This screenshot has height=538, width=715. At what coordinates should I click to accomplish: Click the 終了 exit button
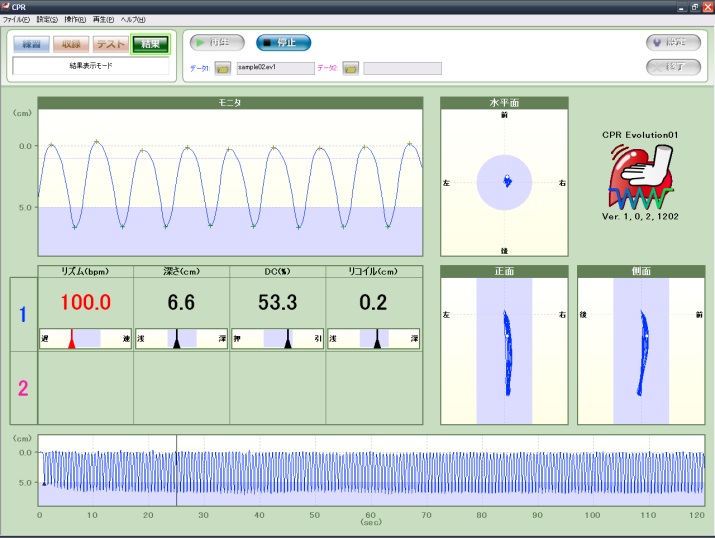(x=673, y=67)
